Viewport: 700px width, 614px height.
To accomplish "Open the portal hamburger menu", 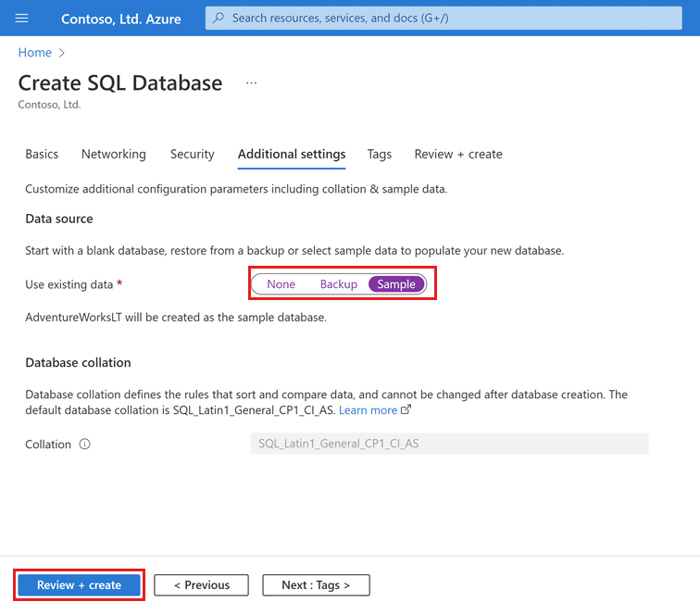I will 22,18.
